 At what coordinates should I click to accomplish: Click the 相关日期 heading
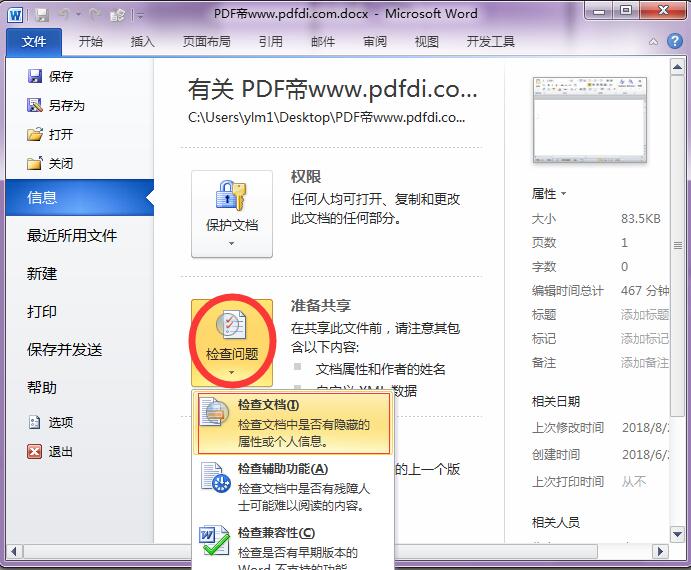(x=556, y=402)
